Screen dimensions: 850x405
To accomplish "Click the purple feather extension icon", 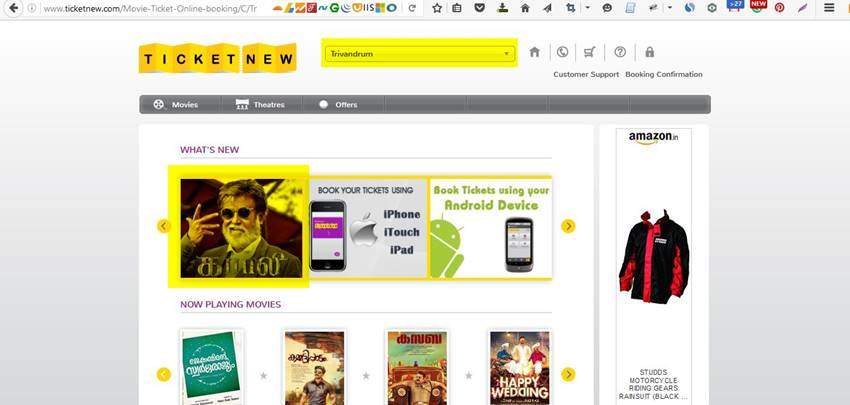I will click(803, 8).
